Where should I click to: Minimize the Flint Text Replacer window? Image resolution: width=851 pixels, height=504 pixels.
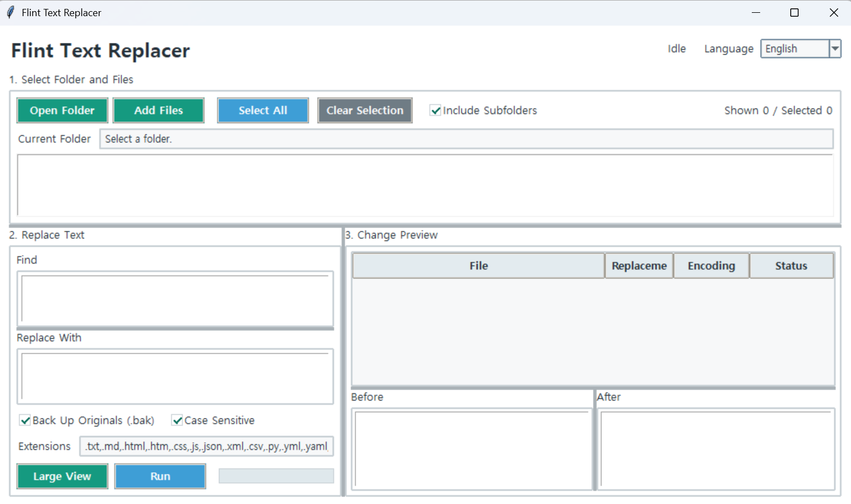click(x=756, y=12)
